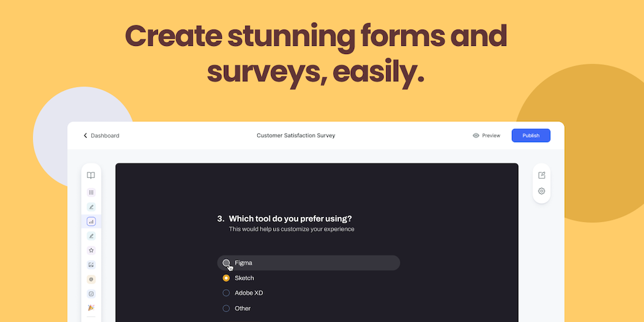The width and height of the screenshot is (644, 322).
Task: Select the Sketch radio option
Action: [226, 278]
